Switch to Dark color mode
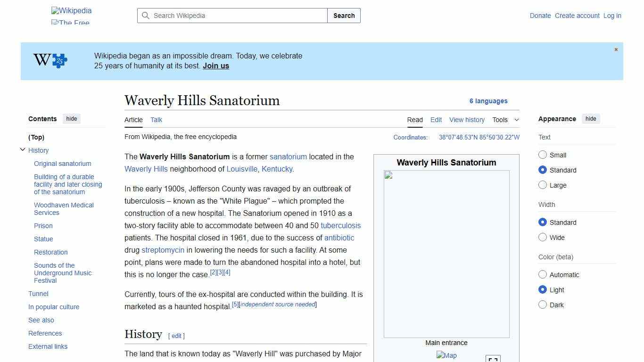Image resolution: width=644 pixels, height=362 pixels. pos(543,304)
